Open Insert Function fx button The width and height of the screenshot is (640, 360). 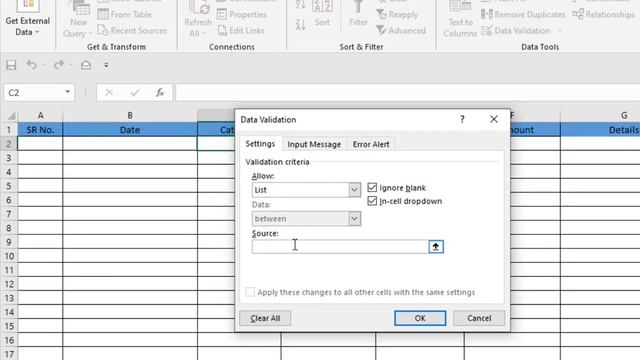pyautogui.click(x=160, y=93)
